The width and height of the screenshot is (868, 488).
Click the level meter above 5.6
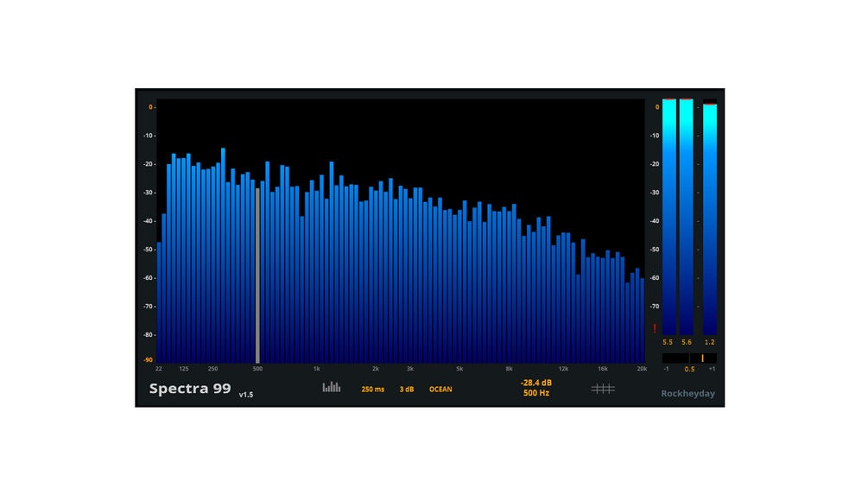pyautogui.click(x=687, y=216)
